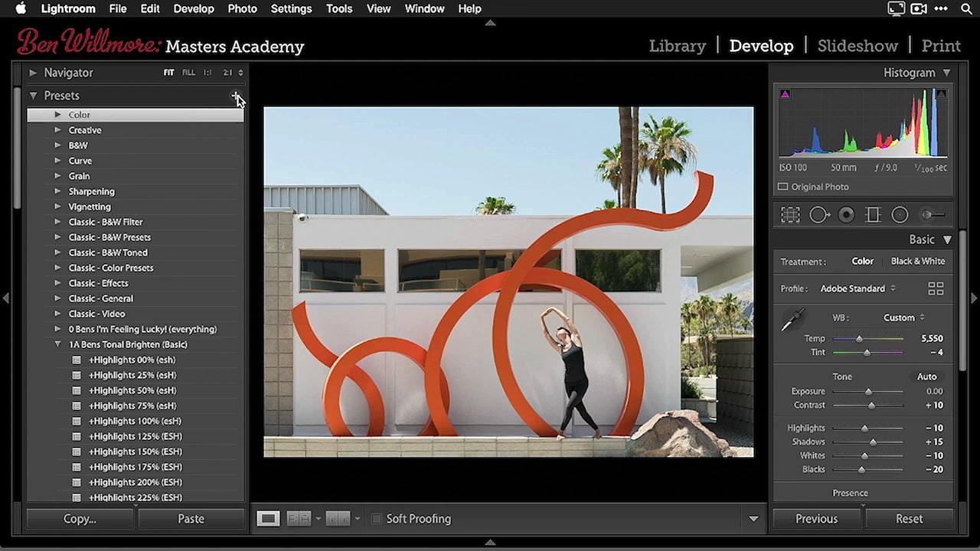Select the Crop Overlay tool
The image size is (980, 551).
pos(790,215)
